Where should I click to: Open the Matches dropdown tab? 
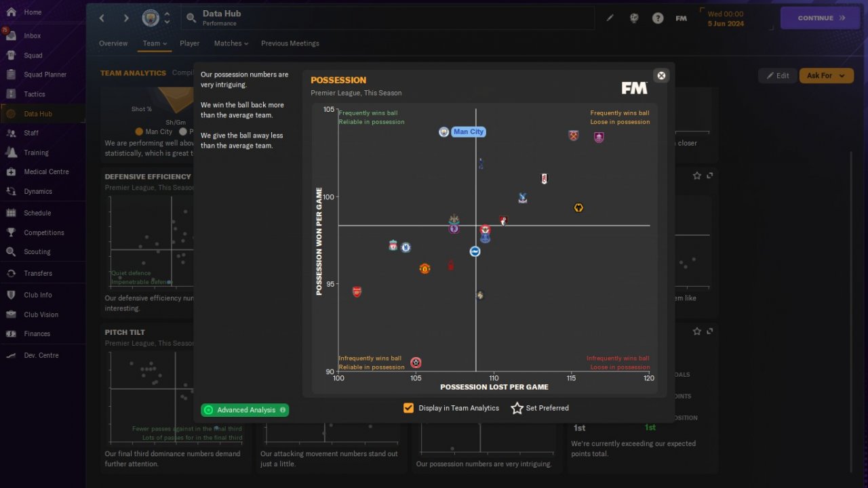(231, 43)
